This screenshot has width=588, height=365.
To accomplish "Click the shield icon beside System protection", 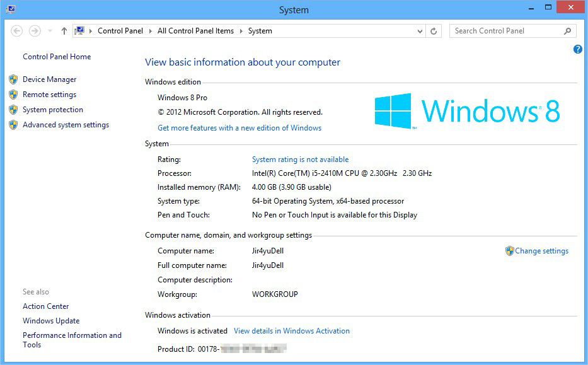I will pos(13,110).
